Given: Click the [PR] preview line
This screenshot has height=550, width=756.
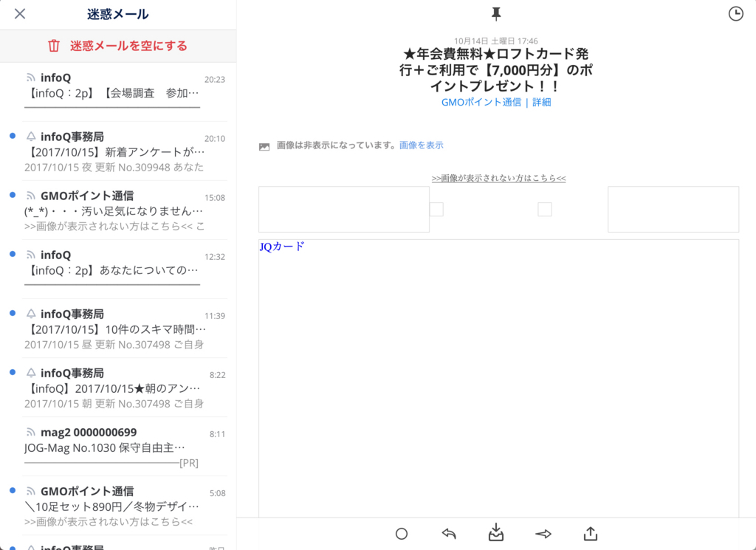Looking at the screenshot, I should [x=111, y=463].
